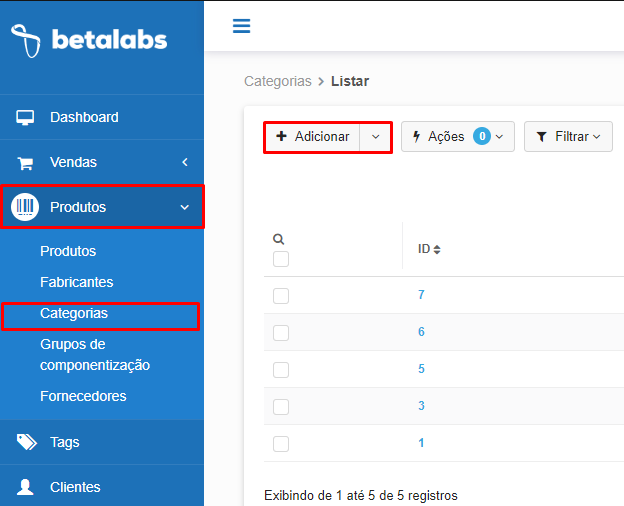
Task: Click the Produtos barcode icon
Action: tap(25, 207)
